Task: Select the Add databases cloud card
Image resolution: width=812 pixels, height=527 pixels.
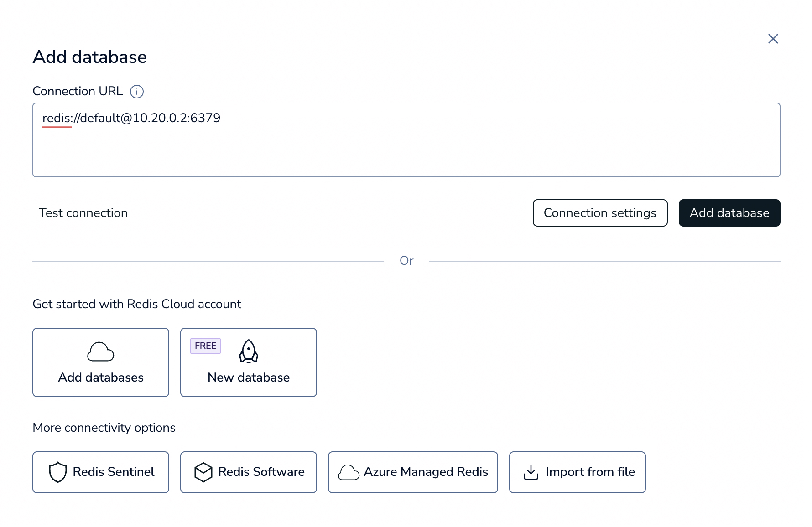Action: (101, 362)
